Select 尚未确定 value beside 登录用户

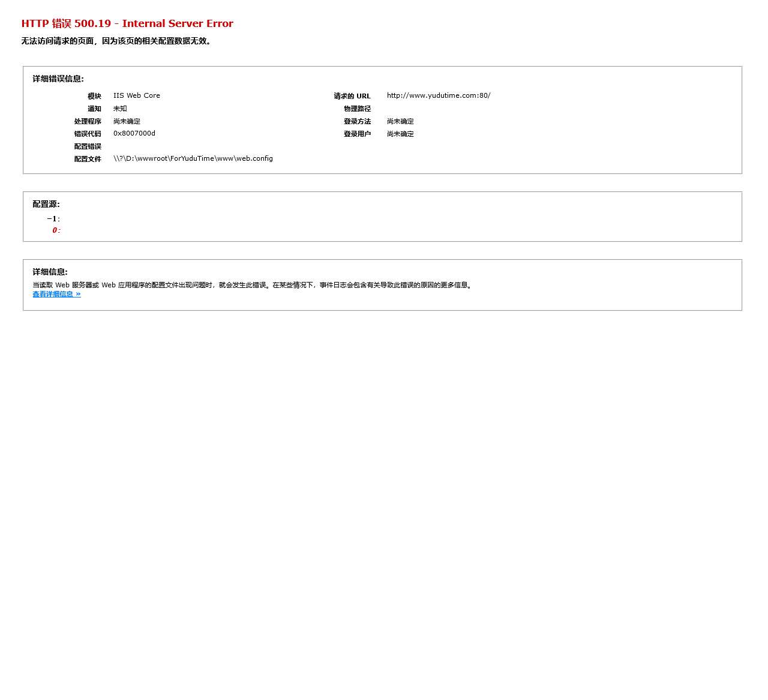tap(400, 134)
